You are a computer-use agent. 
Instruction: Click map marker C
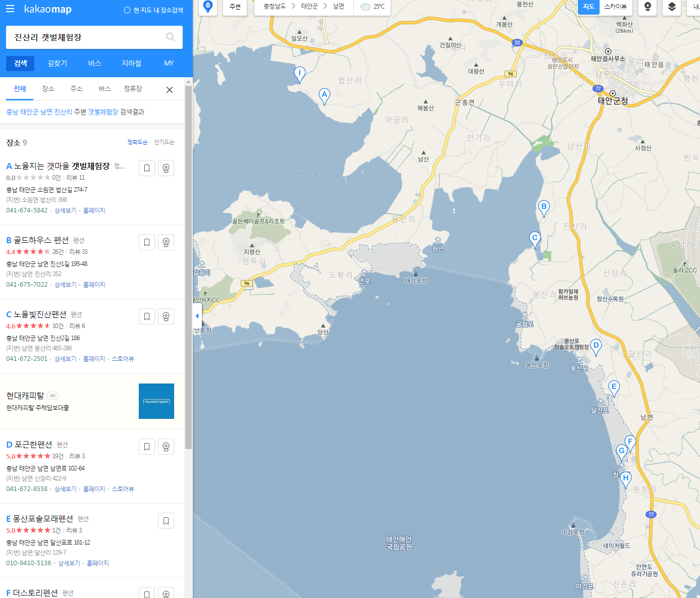[x=535, y=240]
